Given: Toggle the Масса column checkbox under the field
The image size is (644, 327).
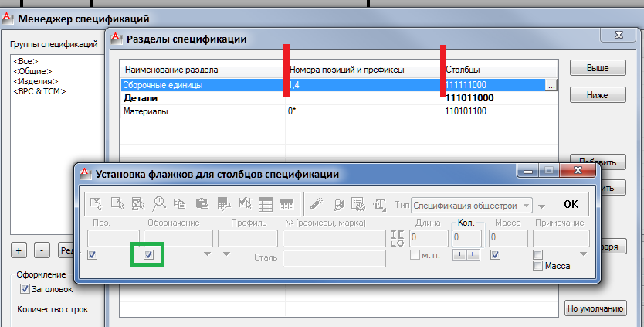Looking at the screenshot, I should (x=495, y=255).
